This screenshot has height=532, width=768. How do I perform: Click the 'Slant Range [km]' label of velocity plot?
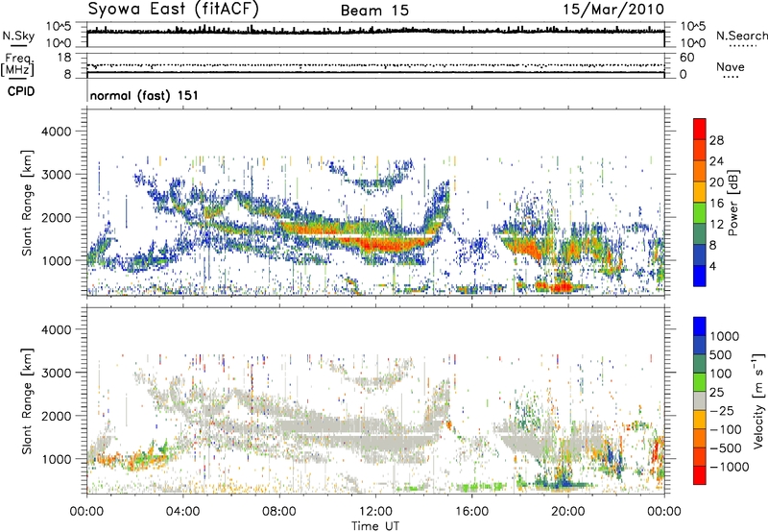[x=27, y=400]
